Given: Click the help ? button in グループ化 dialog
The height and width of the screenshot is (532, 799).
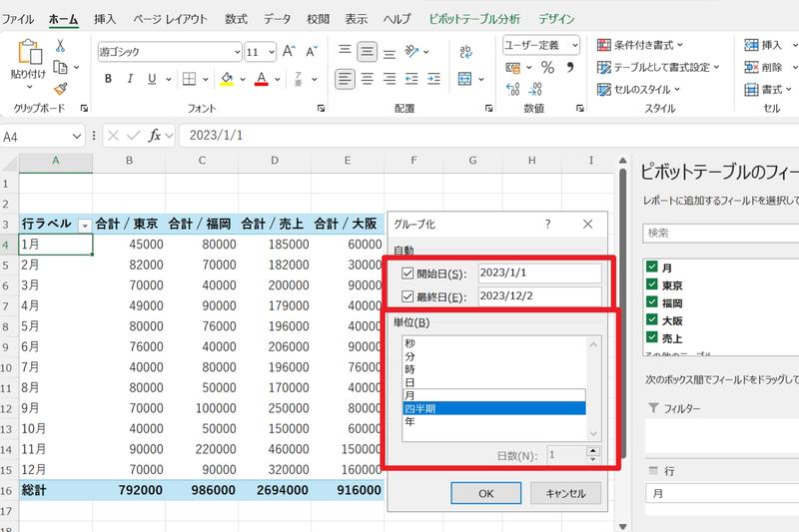Looking at the screenshot, I should (x=547, y=224).
